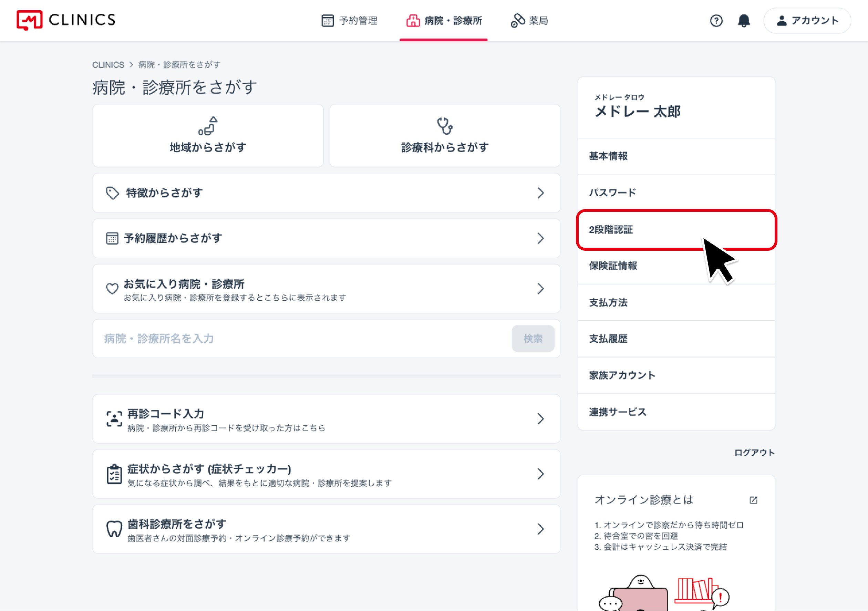Click the map shapes icon for 地域からさがす

[208, 126]
